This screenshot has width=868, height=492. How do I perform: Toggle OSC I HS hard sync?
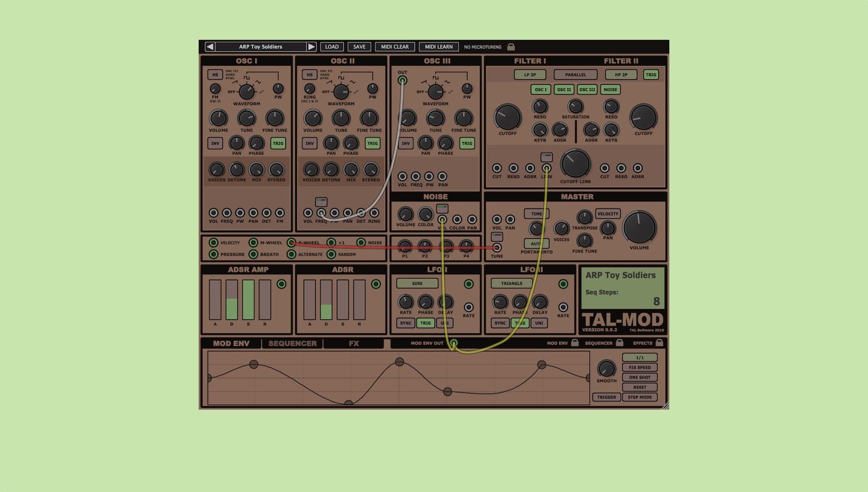[x=215, y=75]
